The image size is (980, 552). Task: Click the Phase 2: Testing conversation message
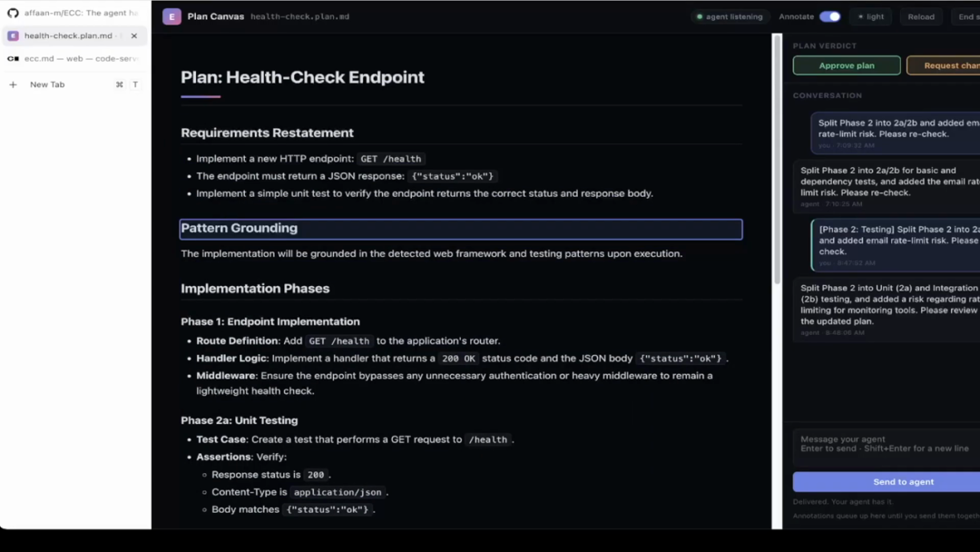pos(895,244)
